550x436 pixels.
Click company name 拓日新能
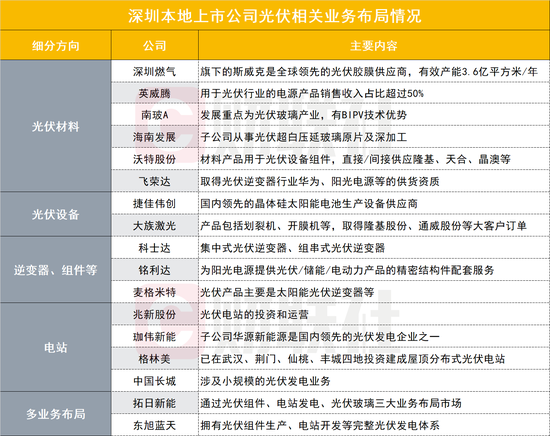(x=154, y=403)
